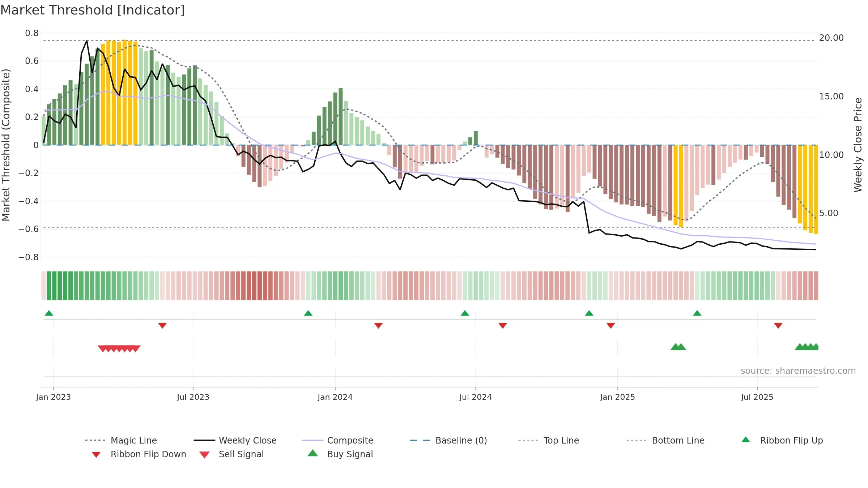The image size is (868, 488).
Task: Click the 10.00 right-axis price label
Action: pyautogui.click(x=831, y=155)
